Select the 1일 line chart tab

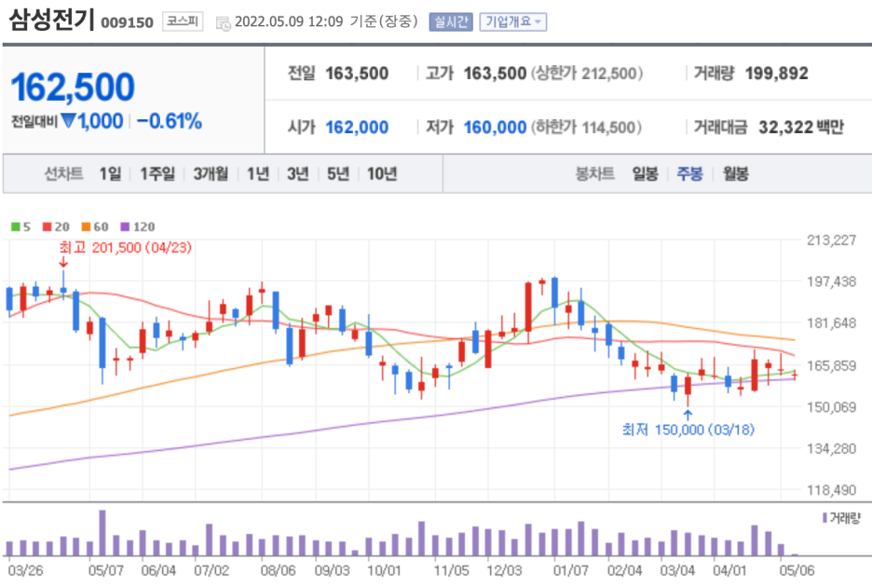tap(110, 174)
